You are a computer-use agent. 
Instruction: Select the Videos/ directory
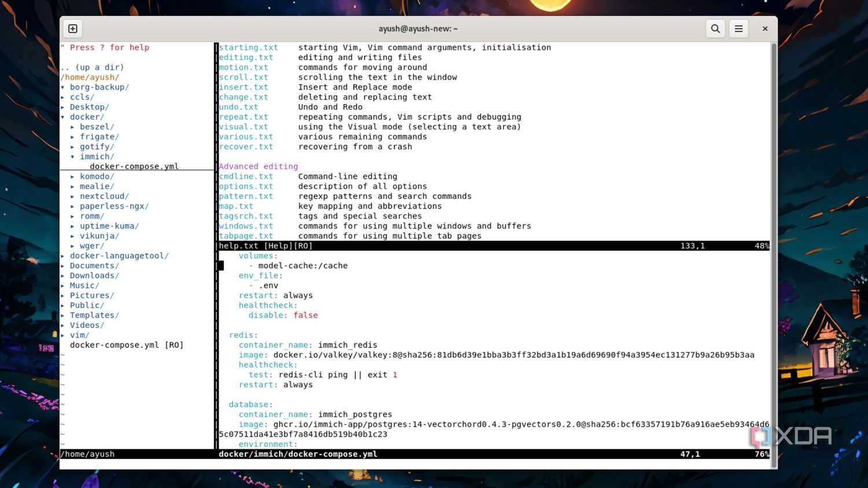point(87,325)
